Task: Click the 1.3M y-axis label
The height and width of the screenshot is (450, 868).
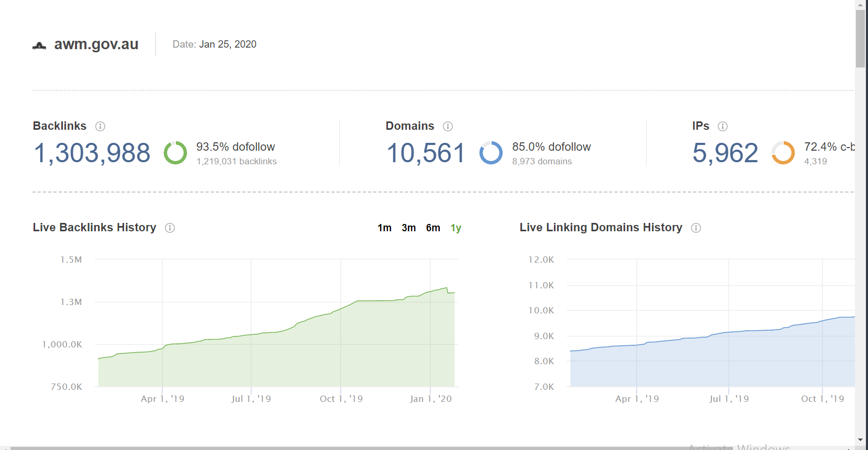Action: pyautogui.click(x=71, y=302)
